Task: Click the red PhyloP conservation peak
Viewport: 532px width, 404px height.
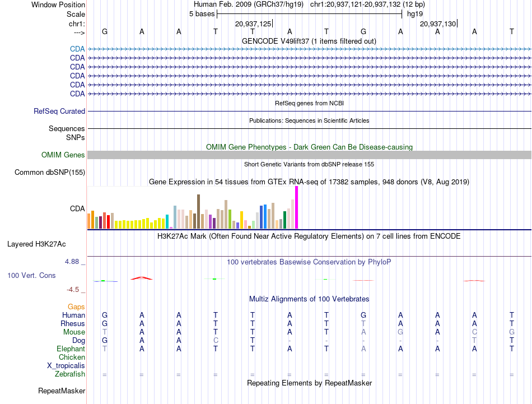Action: [142, 278]
